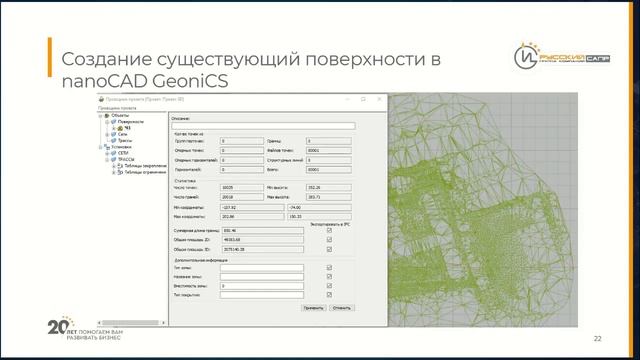Click the surface icon under Поверхности
Image resolution: width=640 pixels, height=360 pixels.
click(120, 128)
